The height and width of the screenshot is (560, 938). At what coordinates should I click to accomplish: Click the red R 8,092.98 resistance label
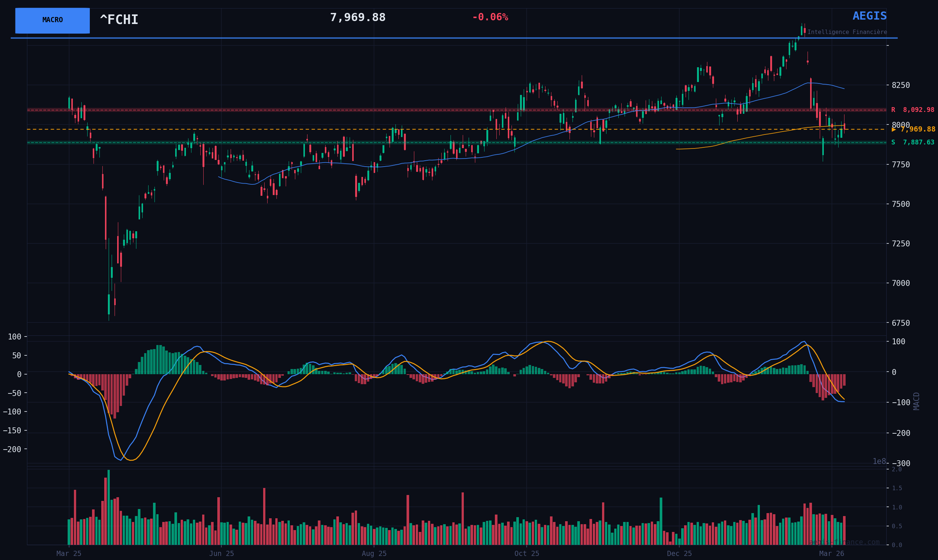[912, 110]
